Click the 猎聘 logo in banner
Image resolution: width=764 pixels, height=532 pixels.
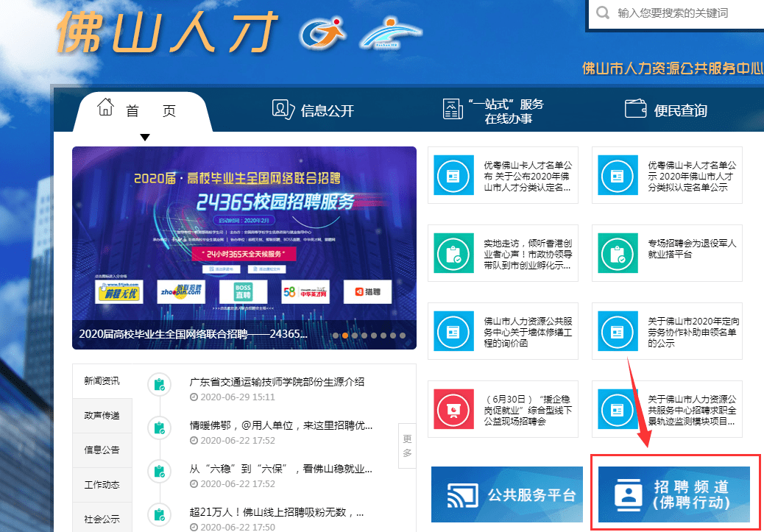tap(367, 292)
